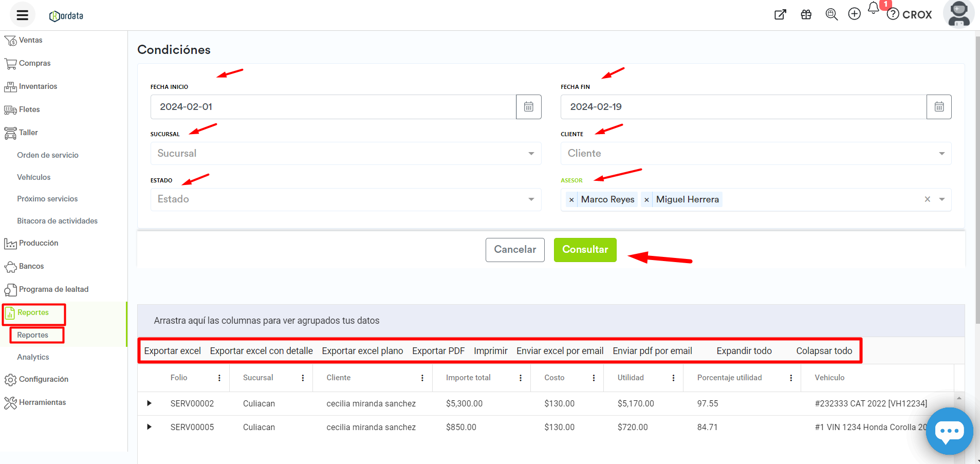The image size is (980, 464).
Task: Open the gift box icon
Action: 806,14
